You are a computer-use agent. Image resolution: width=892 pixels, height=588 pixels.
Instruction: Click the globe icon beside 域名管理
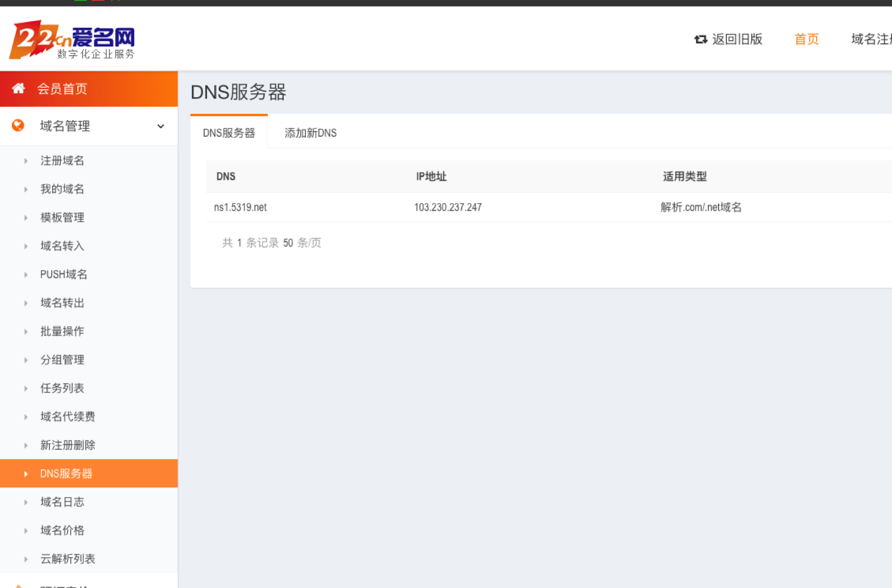point(18,126)
